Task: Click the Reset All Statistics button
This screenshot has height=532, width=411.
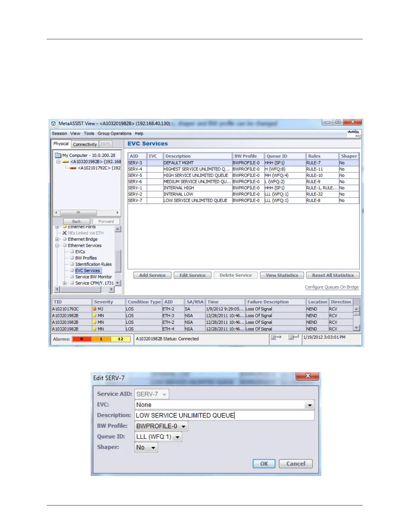Action: tap(333, 275)
